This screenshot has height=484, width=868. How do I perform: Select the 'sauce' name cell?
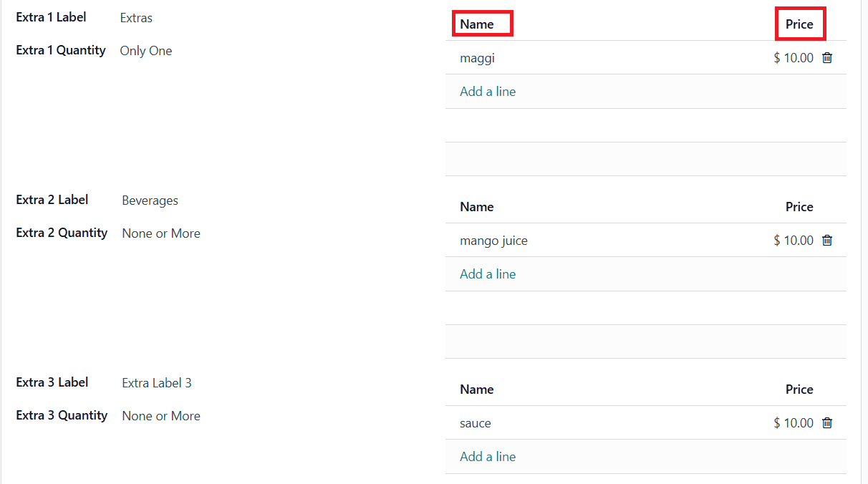click(x=476, y=423)
